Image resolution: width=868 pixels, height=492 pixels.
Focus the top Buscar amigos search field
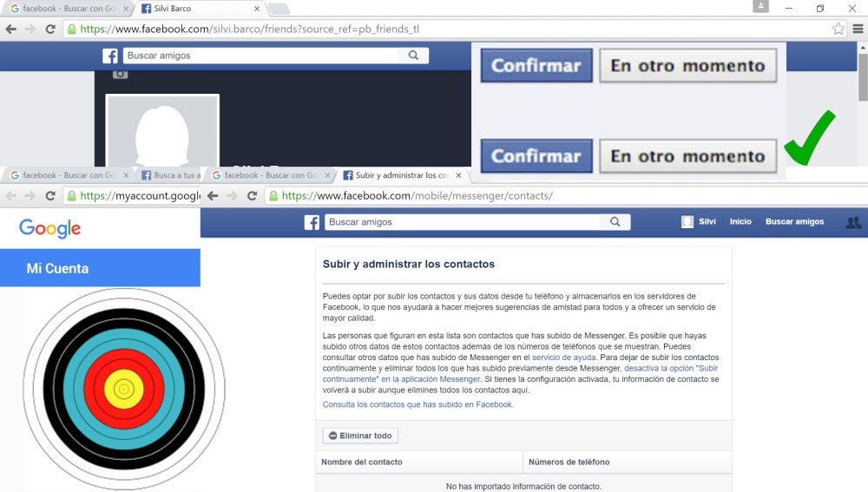point(262,56)
